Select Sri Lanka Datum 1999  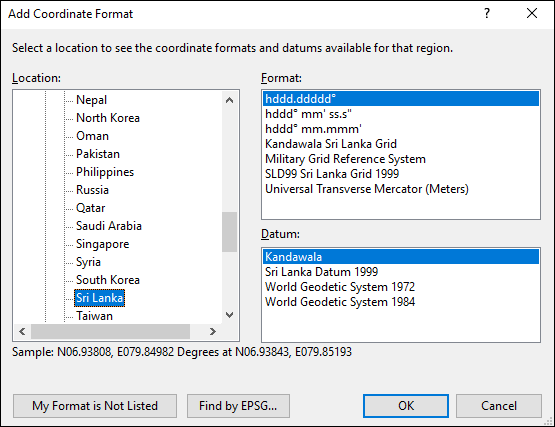coord(401,272)
